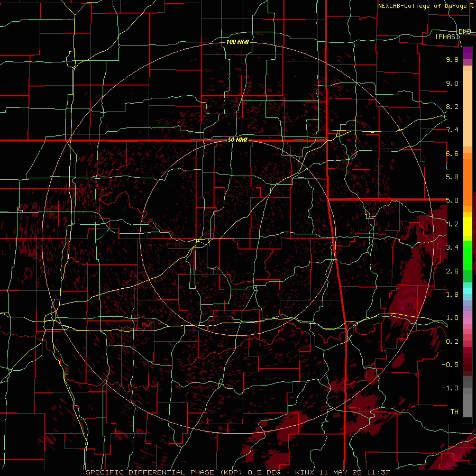Image resolution: width=476 pixels, height=476 pixels.
Task: Click the 8.2 value on the color scale
Action: coord(452,106)
